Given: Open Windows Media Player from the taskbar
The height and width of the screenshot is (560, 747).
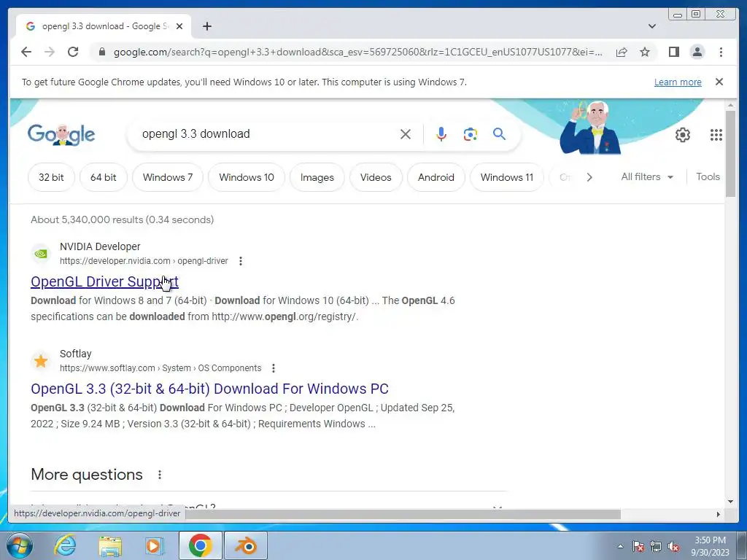Looking at the screenshot, I should (x=155, y=545).
